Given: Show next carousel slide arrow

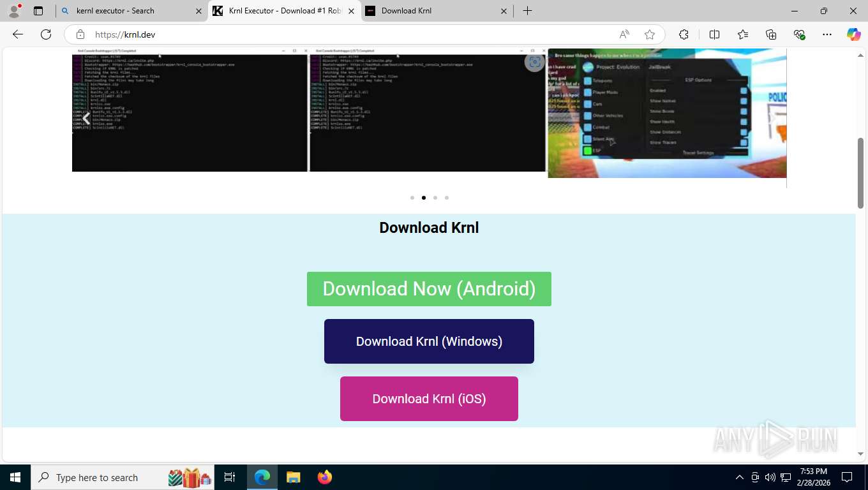Looking at the screenshot, I should (772, 118).
